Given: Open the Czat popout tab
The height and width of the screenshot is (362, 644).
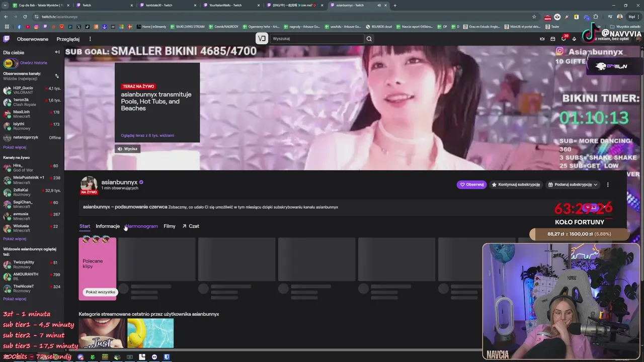Looking at the screenshot, I should [x=191, y=226].
